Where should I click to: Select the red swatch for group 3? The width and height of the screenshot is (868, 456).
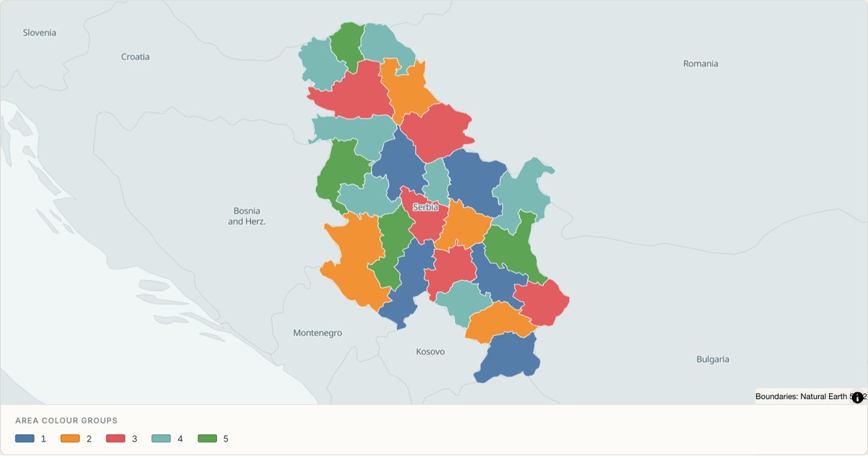click(x=116, y=439)
